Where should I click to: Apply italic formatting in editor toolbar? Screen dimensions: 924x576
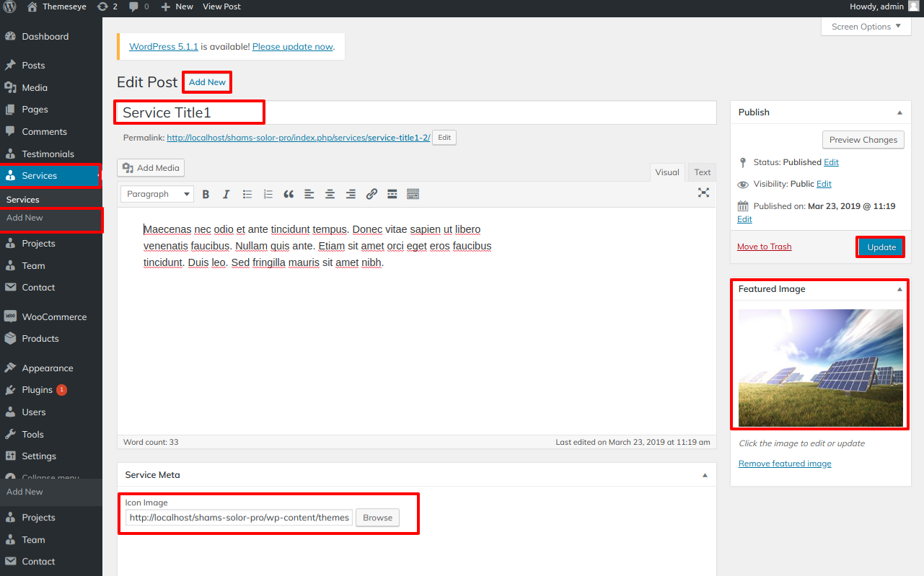pos(226,194)
